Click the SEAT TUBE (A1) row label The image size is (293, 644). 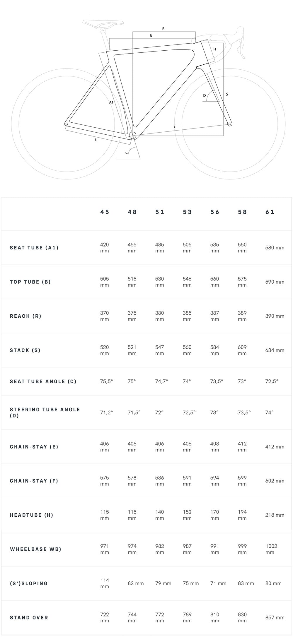tap(34, 248)
